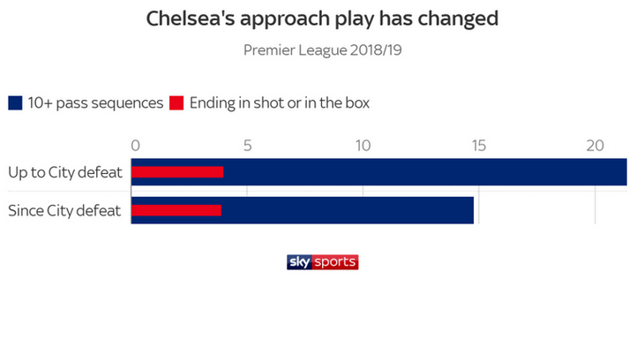
Task: Click the 0 axis tick label
Action: point(134,145)
